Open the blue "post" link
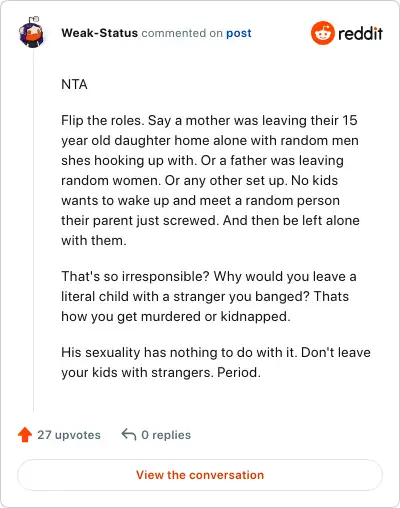 pos(239,33)
